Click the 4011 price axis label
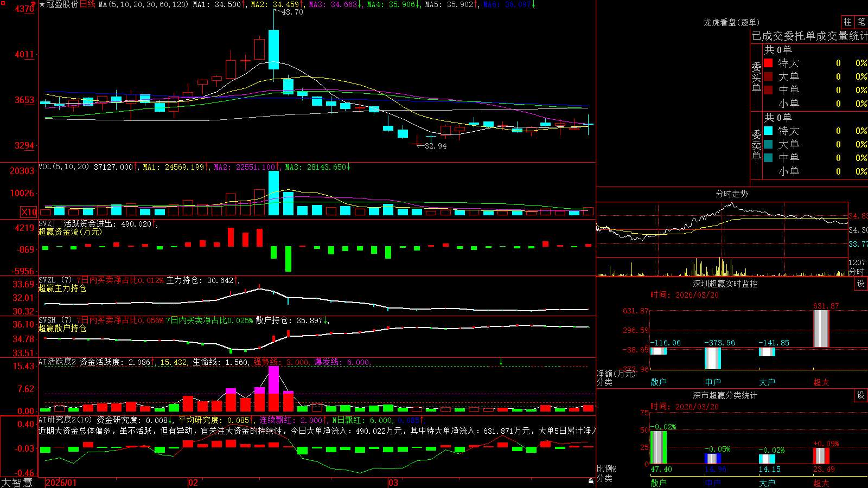 tap(24, 54)
